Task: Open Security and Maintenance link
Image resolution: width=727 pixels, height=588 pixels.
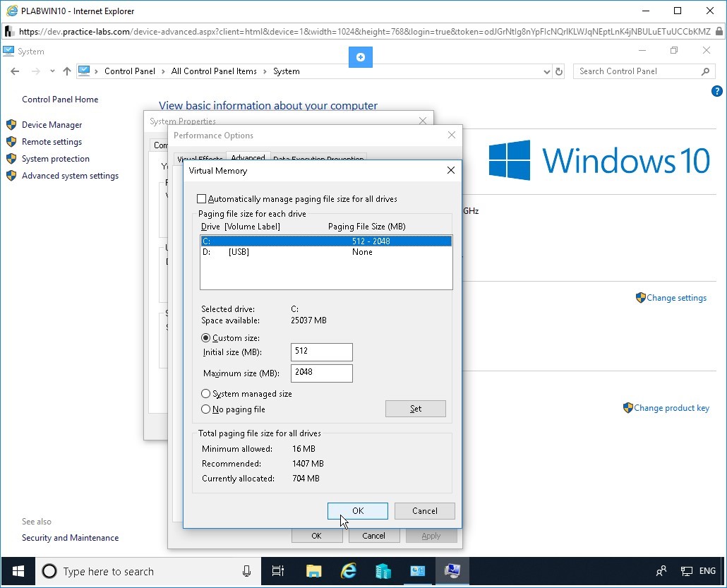Action: (x=70, y=537)
